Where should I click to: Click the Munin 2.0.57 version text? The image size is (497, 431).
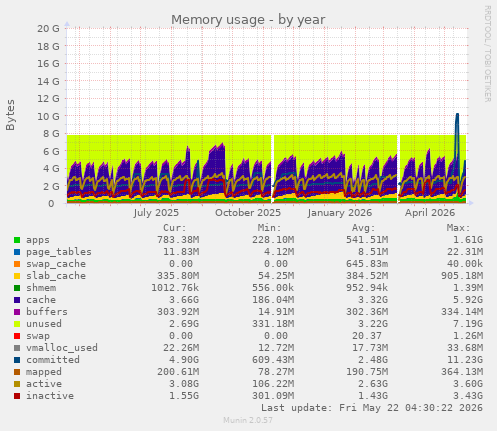248,420
